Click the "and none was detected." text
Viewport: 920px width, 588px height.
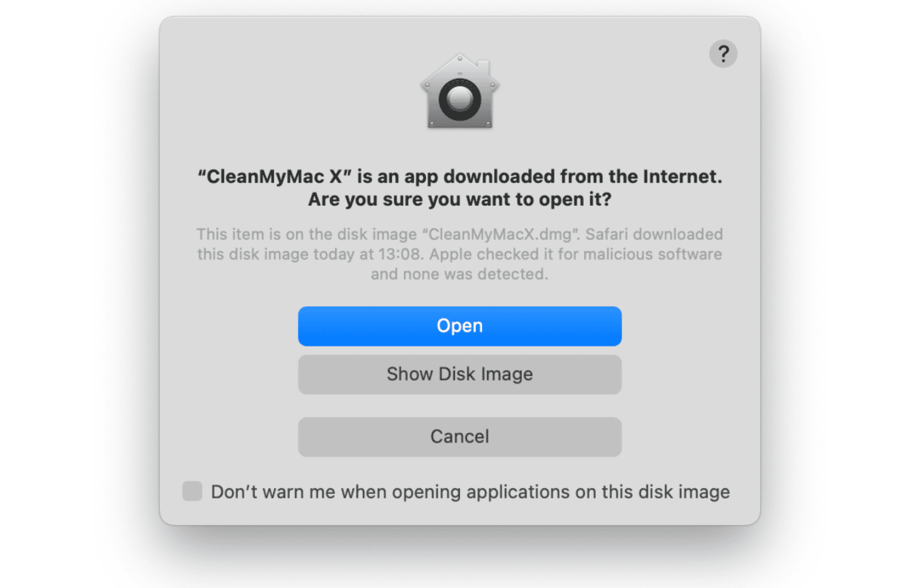pos(459,274)
